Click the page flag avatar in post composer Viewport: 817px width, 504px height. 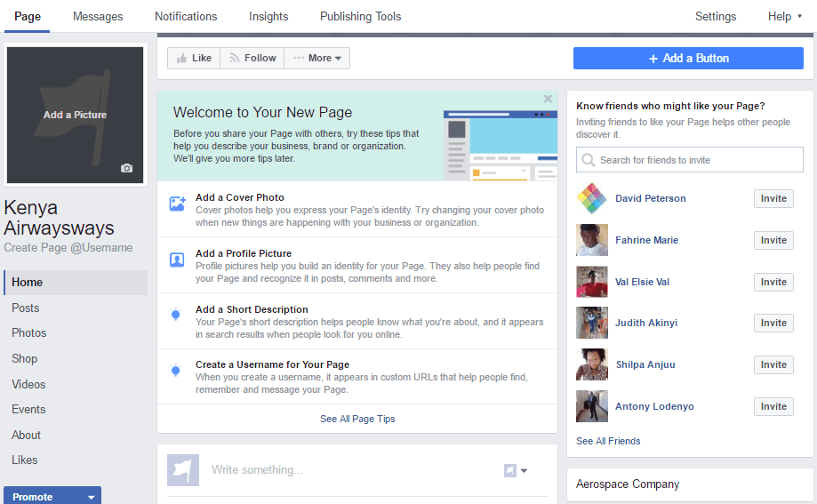coord(183,470)
